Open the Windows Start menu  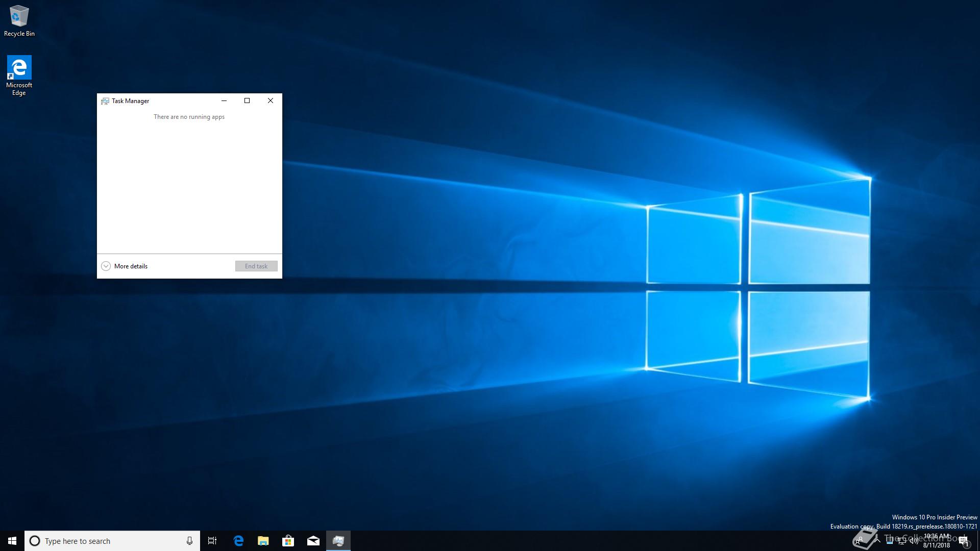[x=12, y=541]
